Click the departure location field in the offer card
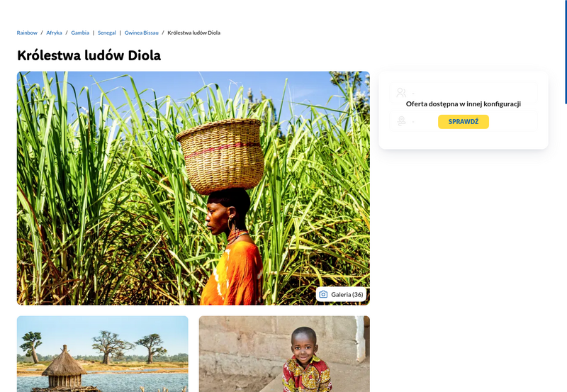This screenshot has height=392, width=567. [x=464, y=121]
